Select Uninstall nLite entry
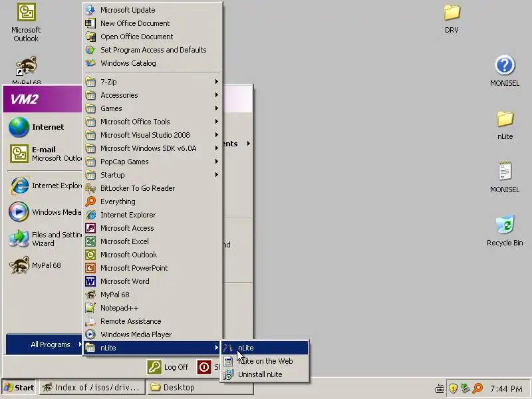Screen dimensions: 532x399 point(264,374)
